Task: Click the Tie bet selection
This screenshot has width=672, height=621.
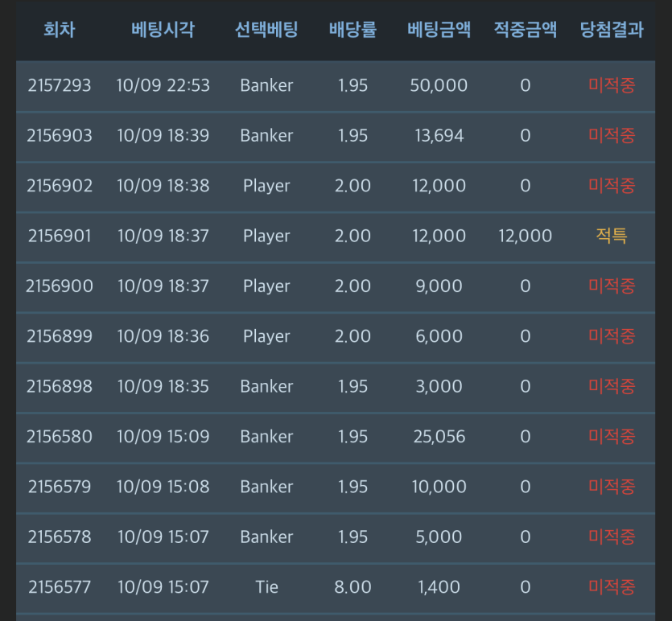Action: (x=266, y=586)
